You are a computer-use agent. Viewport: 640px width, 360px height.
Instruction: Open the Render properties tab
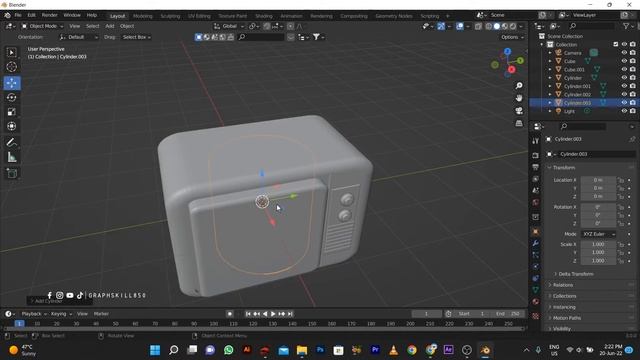536,156
